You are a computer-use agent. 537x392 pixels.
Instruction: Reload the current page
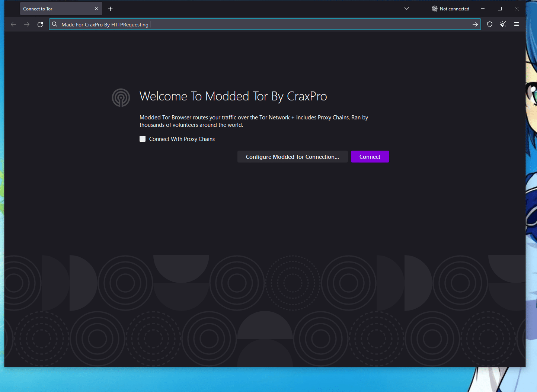40,25
